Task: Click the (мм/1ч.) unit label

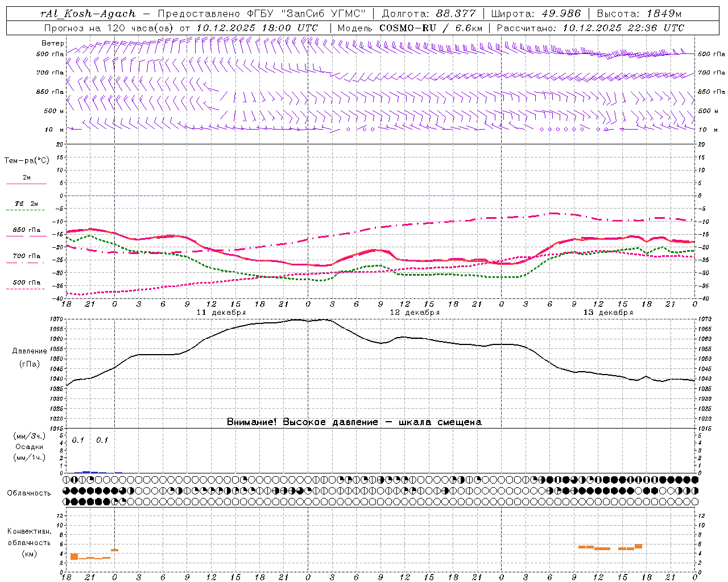Action: (30, 458)
